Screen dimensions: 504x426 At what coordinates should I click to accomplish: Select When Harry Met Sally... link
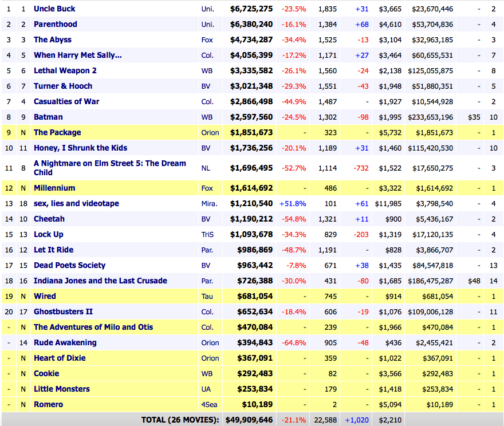point(77,55)
